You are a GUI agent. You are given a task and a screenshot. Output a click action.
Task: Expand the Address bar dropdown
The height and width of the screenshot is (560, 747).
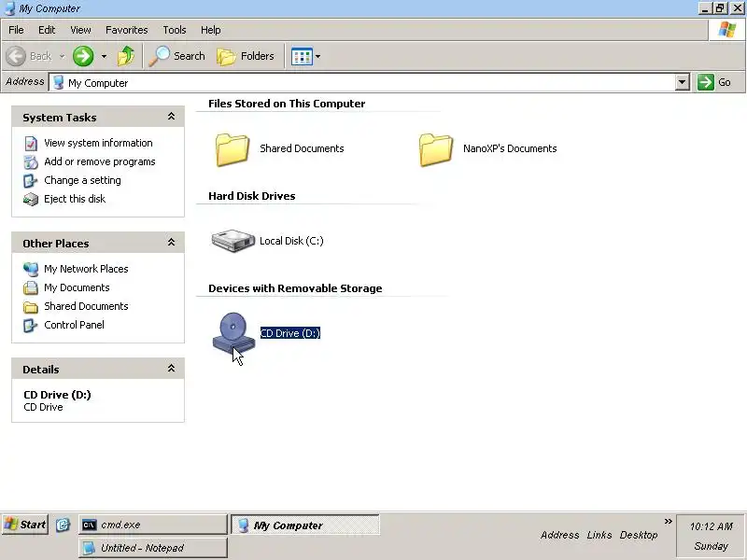tap(682, 82)
